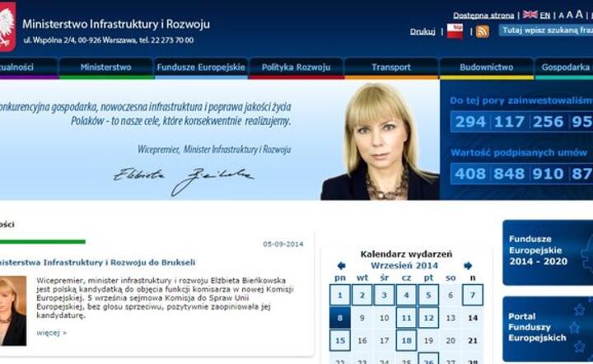This screenshot has height=364, width=593.
Task: Click the invested amount counter 294 117 256
Action: (x=522, y=122)
